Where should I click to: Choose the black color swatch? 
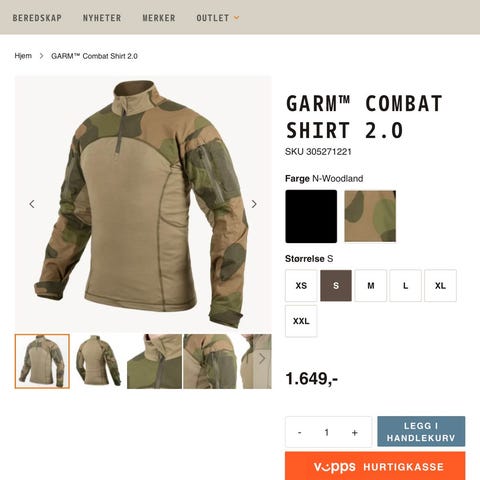click(x=311, y=216)
